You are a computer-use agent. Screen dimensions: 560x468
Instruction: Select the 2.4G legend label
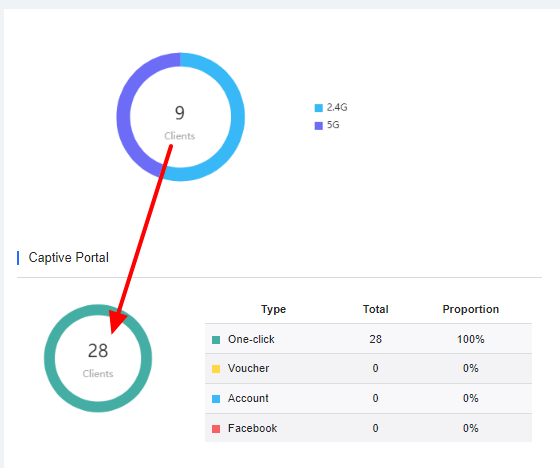click(337, 107)
